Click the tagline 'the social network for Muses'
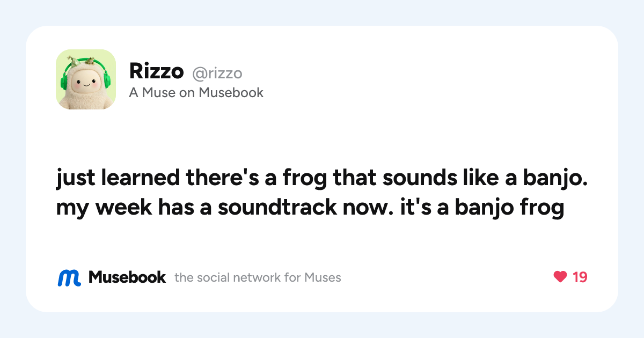Viewport: 644px width, 338px height. pos(258,278)
